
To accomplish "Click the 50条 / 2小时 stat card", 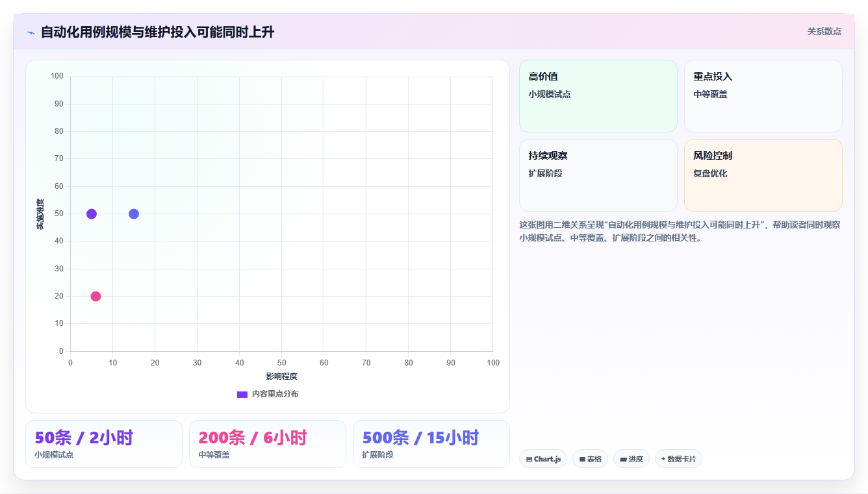I will 104,444.
